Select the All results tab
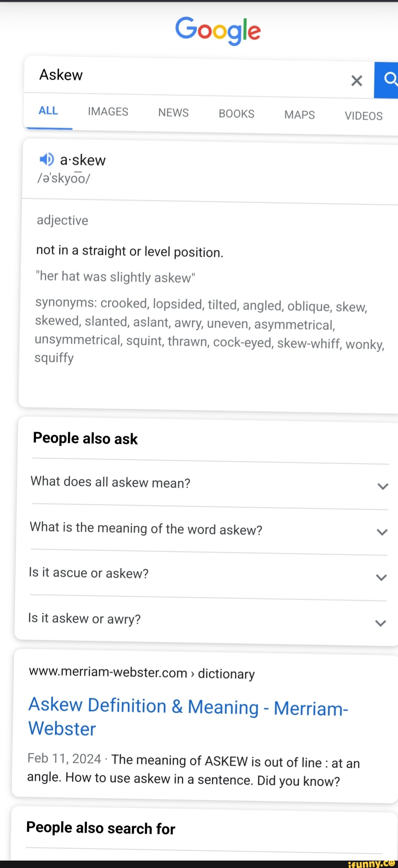The height and width of the screenshot is (868, 398). (x=48, y=111)
